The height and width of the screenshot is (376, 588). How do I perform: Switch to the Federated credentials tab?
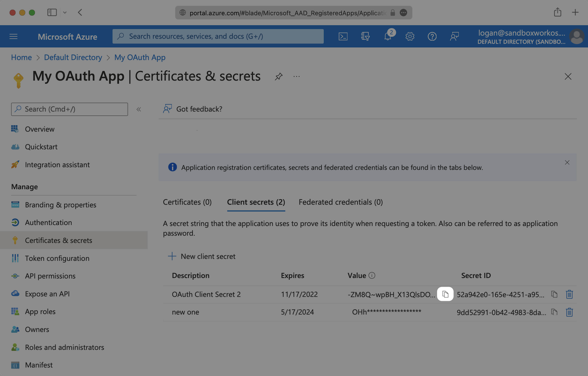point(340,202)
